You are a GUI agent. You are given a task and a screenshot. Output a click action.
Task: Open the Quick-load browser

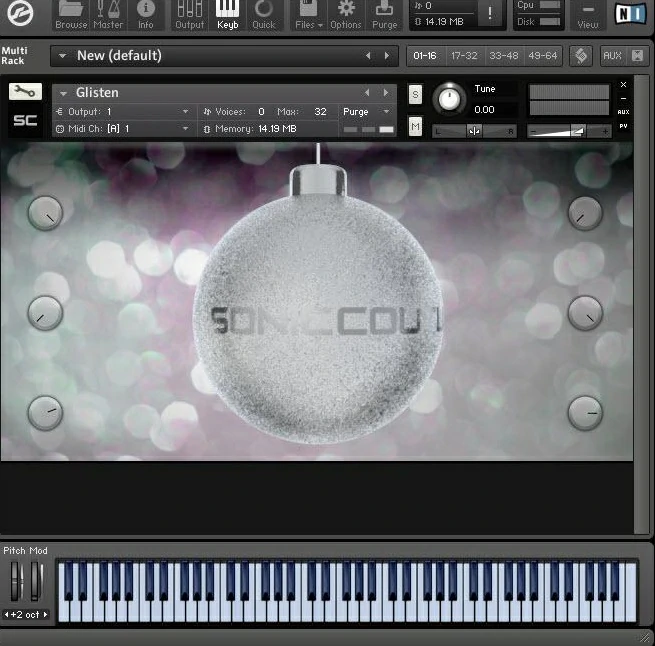pyautogui.click(x=264, y=15)
